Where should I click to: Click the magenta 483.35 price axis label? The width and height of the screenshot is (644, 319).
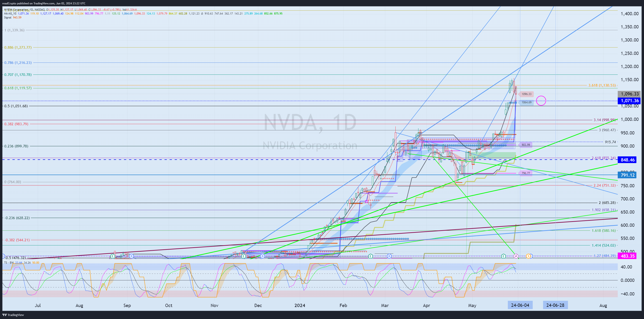[x=627, y=256]
